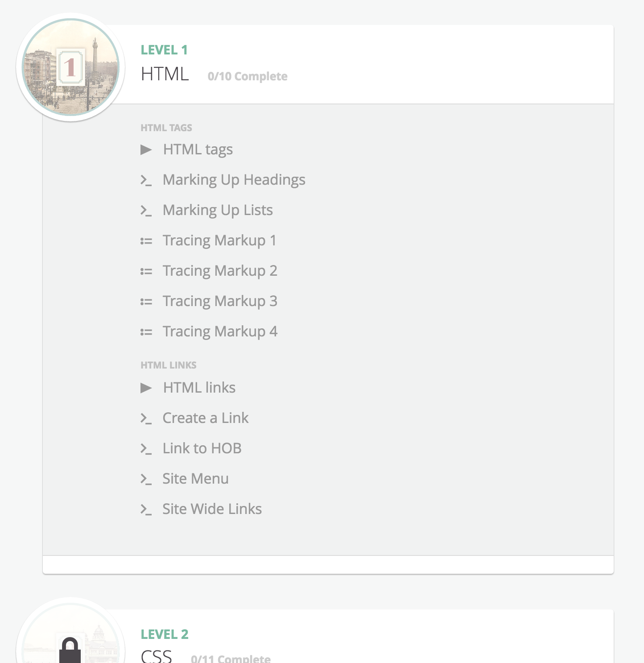Click the terminal icon beside Marking Up Headings

[x=146, y=180]
